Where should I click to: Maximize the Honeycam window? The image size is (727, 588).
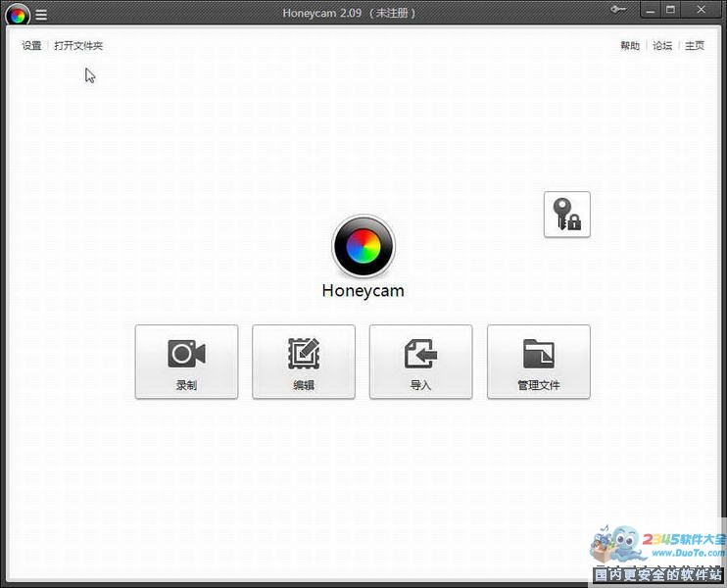click(x=670, y=10)
